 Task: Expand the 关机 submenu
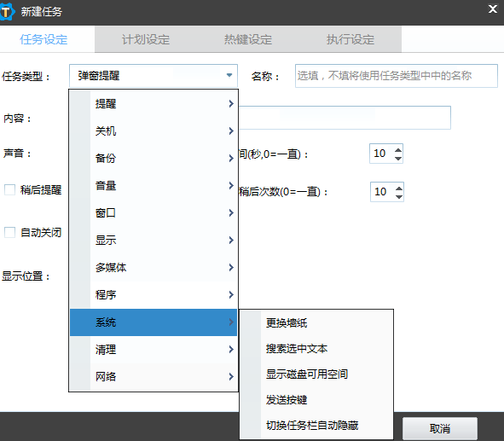[x=154, y=131]
